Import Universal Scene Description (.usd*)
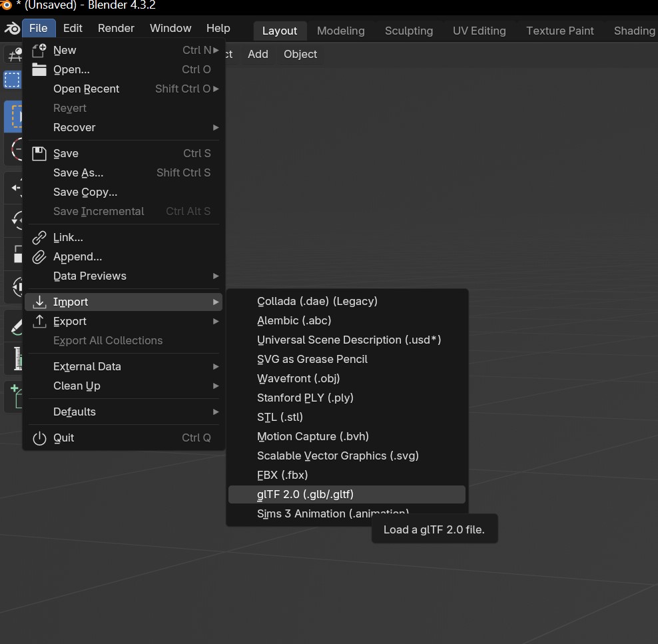658x644 pixels. [x=346, y=340]
